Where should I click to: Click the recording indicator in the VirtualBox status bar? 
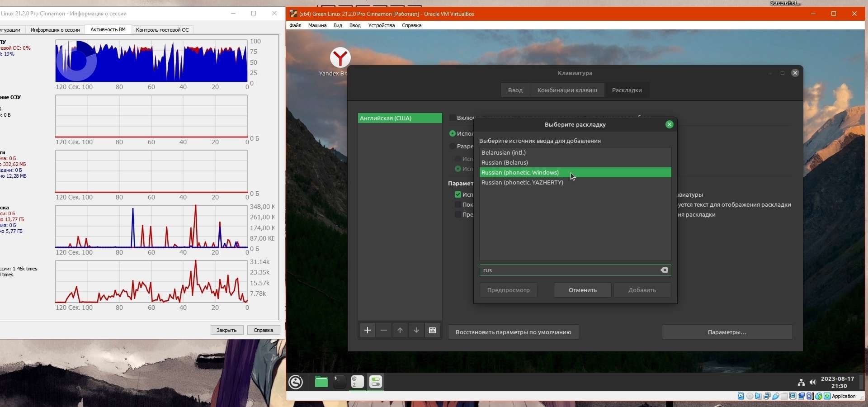[801, 396]
